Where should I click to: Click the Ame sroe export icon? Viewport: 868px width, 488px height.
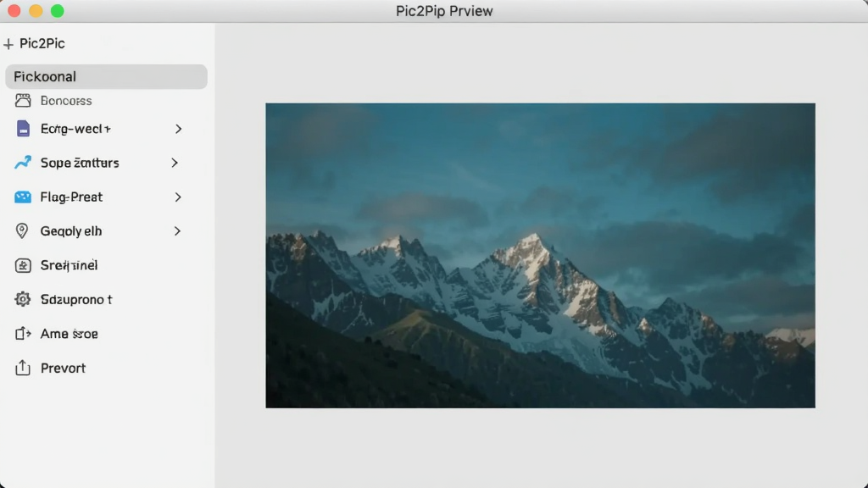click(x=23, y=334)
